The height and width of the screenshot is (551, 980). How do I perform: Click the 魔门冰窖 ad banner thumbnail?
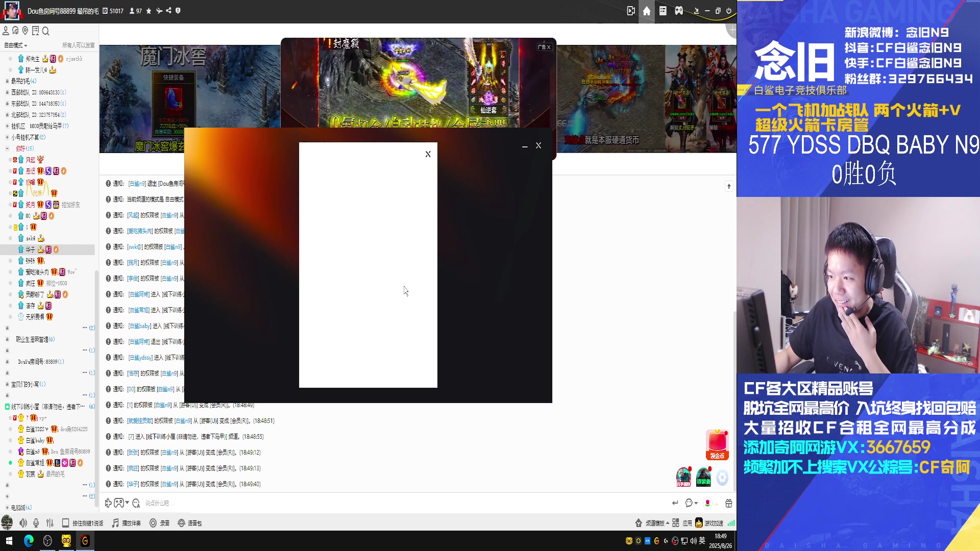point(190,98)
